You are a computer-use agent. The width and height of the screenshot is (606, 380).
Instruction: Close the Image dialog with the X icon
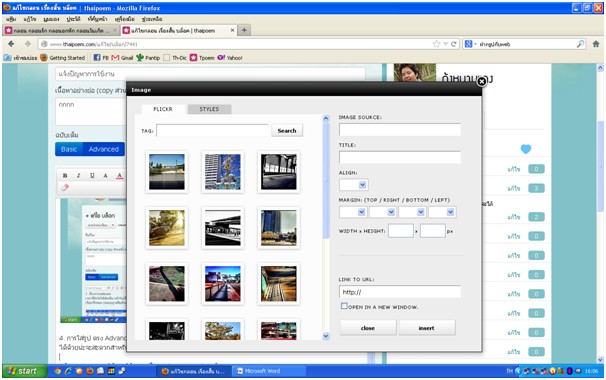[482, 82]
